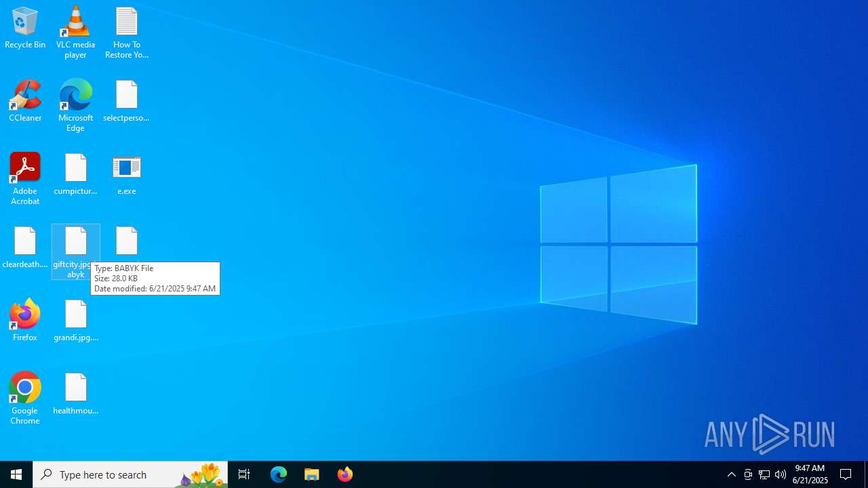Select the Microsoft Edge desktop shortcut
Screen dimensions: 868x488
click(x=75, y=106)
